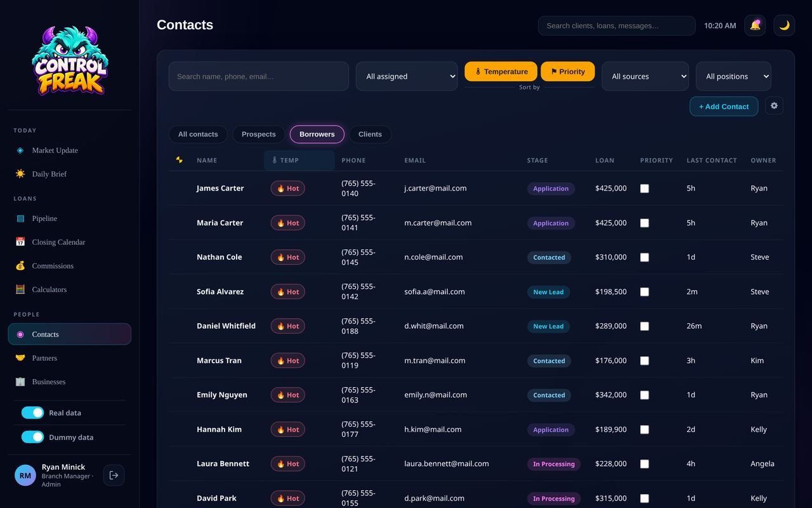
Task: Open contacts table settings gear
Action: (774, 106)
